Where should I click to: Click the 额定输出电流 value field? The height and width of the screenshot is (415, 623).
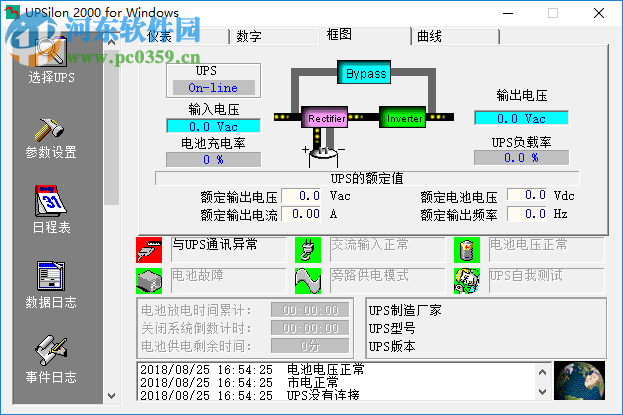pyautogui.click(x=302, y=214)
